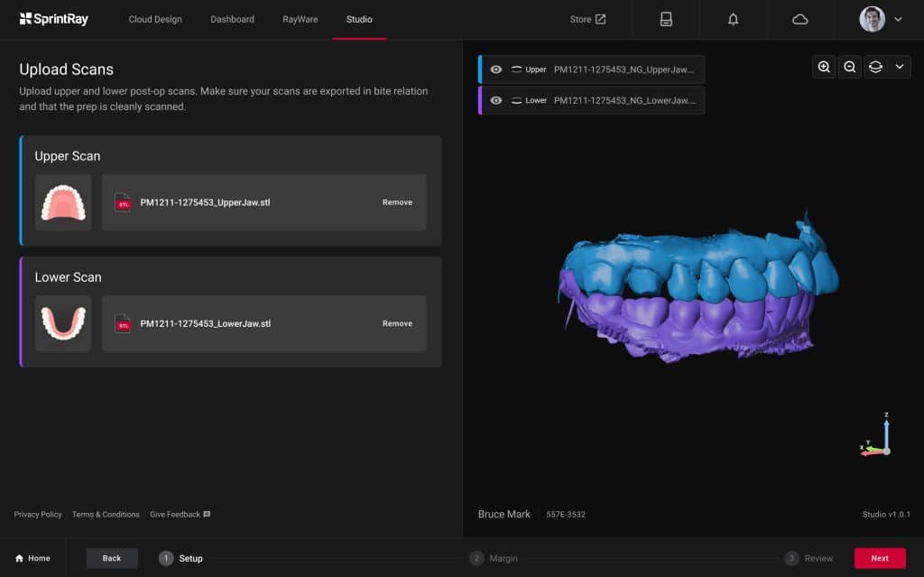Go to the Dashboard tab
The width and height of the screenshot is (924, 577).
(x=232, y=19)
